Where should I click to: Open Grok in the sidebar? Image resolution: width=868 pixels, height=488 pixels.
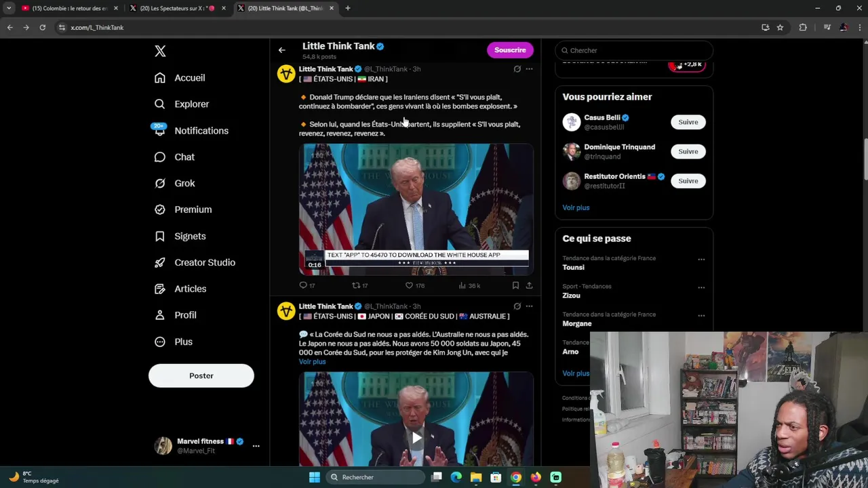point(174,184)
